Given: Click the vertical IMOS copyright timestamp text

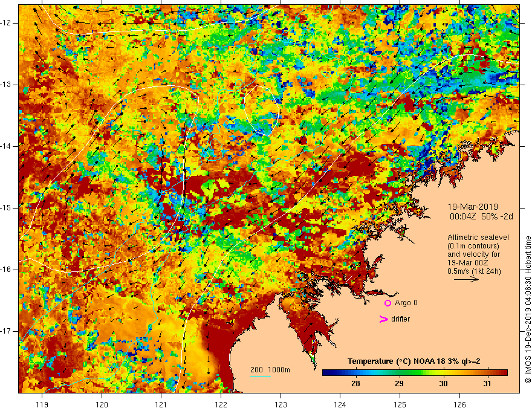Looking at the screenshot, I should pos(528,310).
